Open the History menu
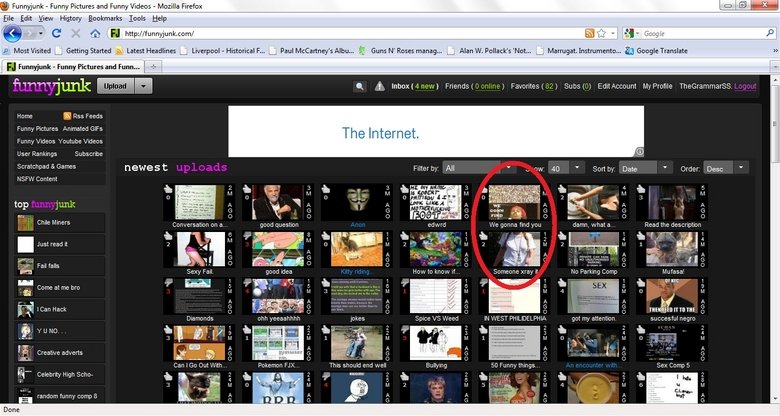Viewport: 780px width, 416px height. pyautogui.click(x=70, y=18)
